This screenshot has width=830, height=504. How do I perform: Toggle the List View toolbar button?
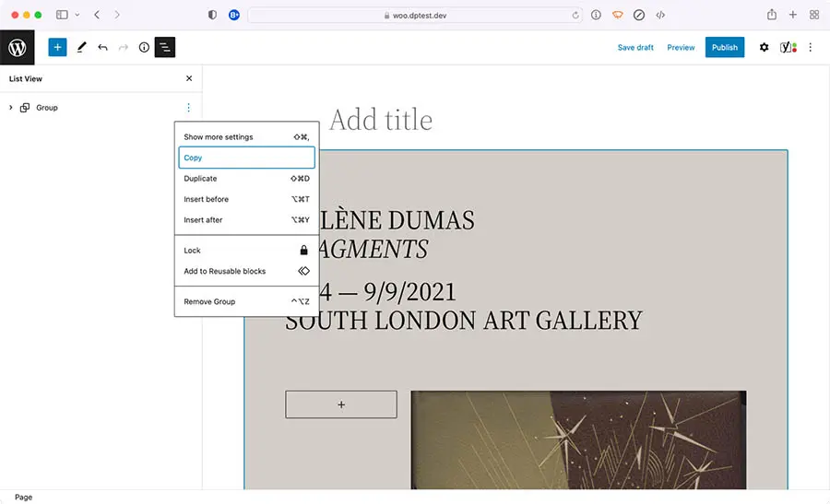click(x=165, y=47)
